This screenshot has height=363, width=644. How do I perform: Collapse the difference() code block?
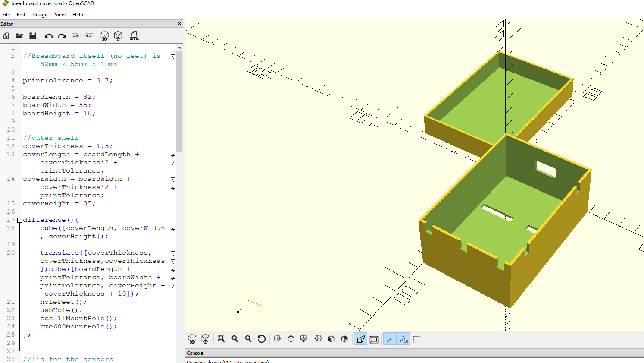(20, 220)
